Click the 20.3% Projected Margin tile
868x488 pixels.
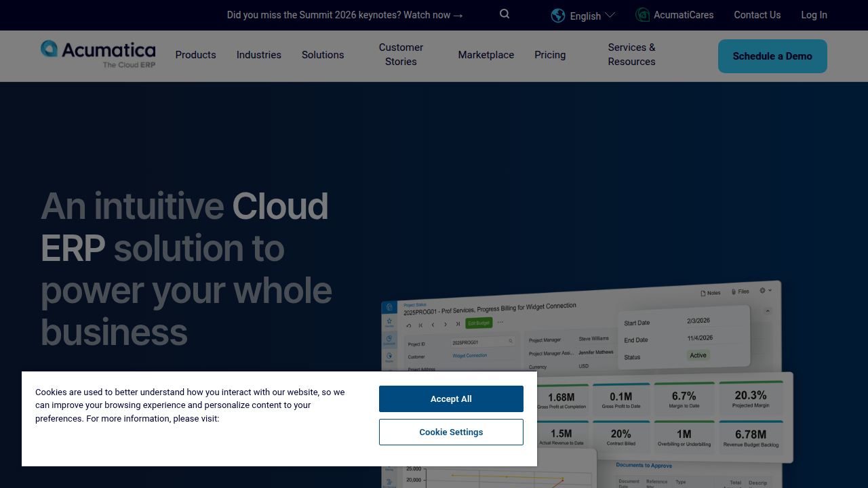pyautogui.click(x=751, y=399)
